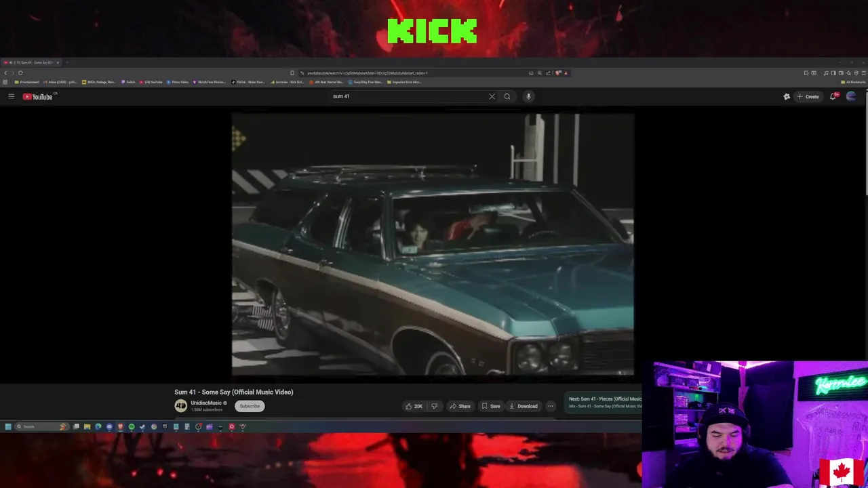
Task: Open the browser main menu hamburger icon
Action: [x=863, y=73]
